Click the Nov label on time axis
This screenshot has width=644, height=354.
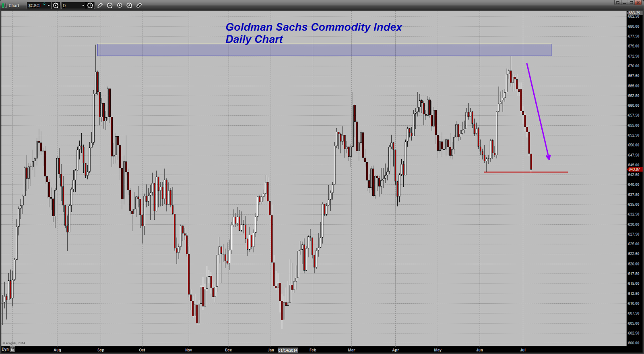[189, 350]
